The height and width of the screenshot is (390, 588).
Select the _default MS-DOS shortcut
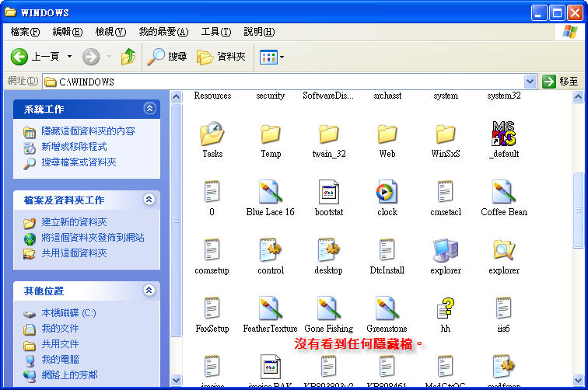coord(504,139)
